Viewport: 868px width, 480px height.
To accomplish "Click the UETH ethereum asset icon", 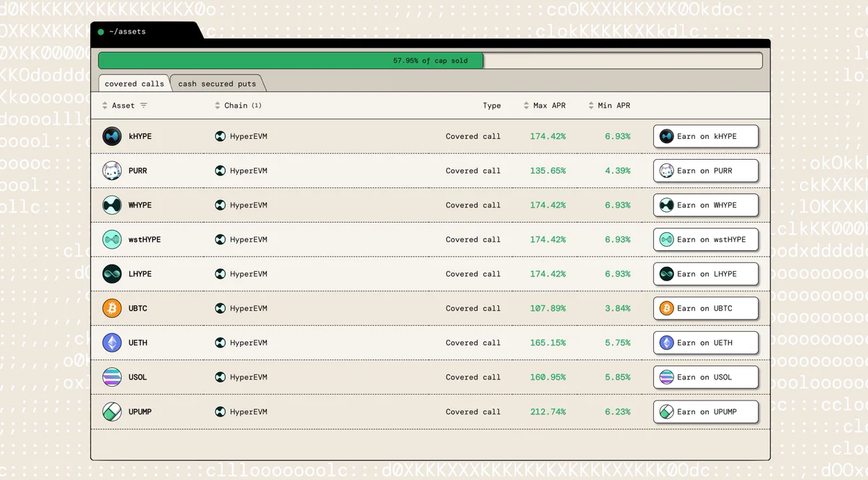I will pos(111,343).
